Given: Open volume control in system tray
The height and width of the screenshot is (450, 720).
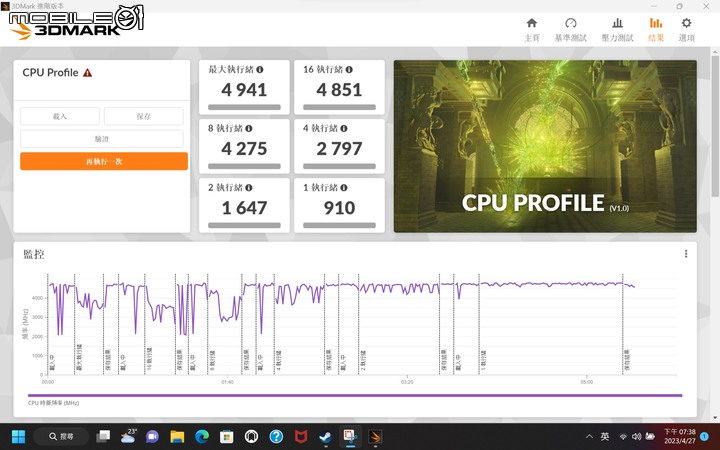Looking at the screenshot, I should [636, 437].
